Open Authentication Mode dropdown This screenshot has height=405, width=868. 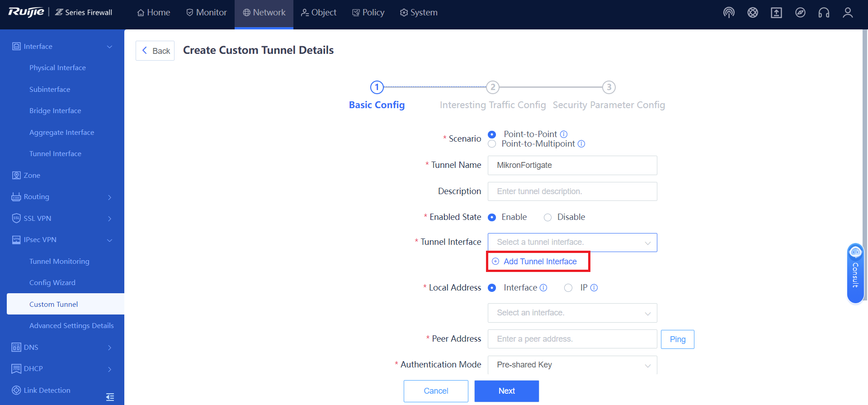[x=572, y=365]
